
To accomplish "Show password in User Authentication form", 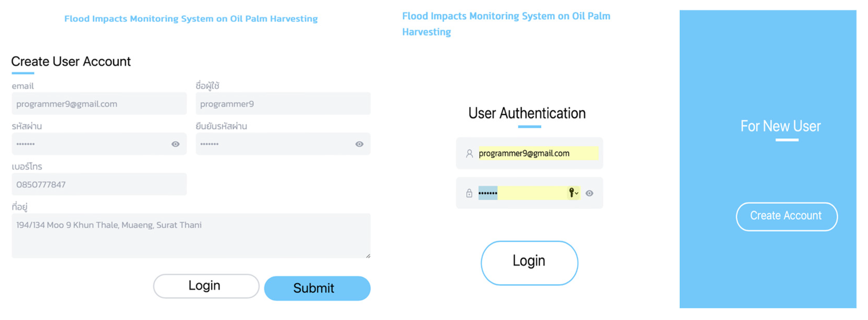I will pyautogui.click(x=589, y=193).
